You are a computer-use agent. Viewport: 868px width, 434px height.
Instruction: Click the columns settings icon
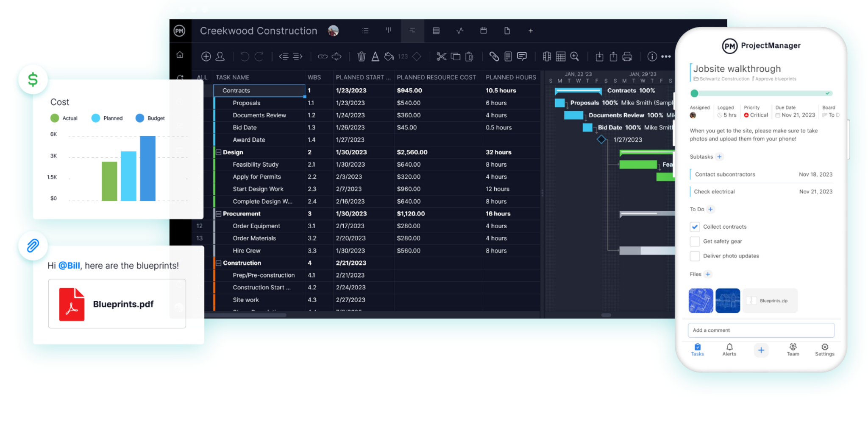point(547,56)
